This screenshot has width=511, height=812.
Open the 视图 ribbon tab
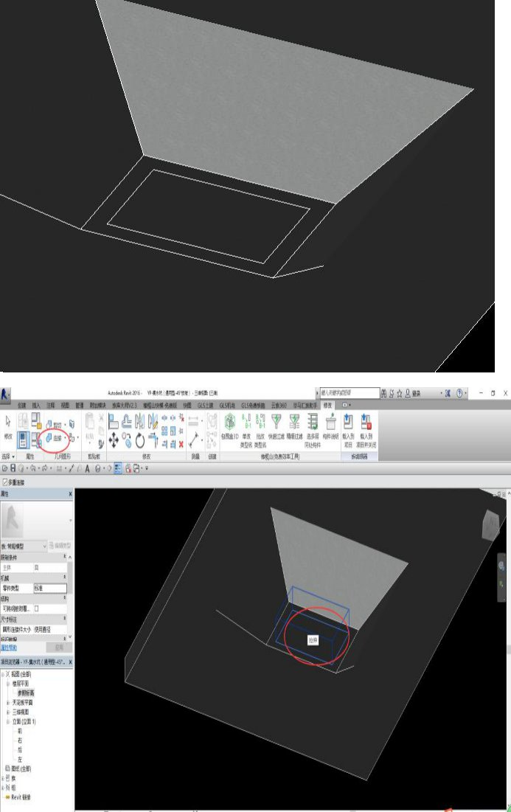point(65,406)
